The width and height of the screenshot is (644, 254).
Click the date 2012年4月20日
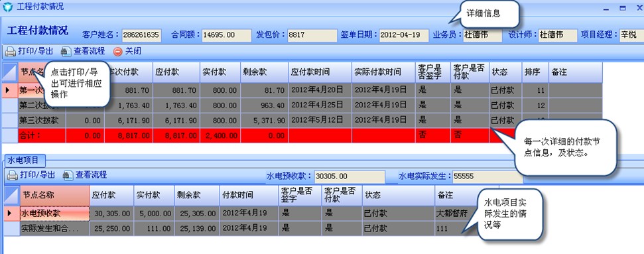point(320,90)
